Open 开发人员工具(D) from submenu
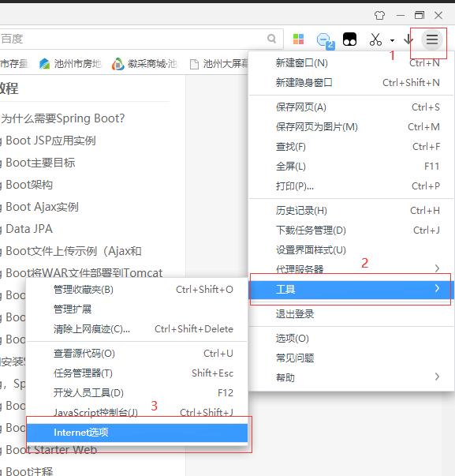The image size is (455, 476). click(x=136, y=393)
